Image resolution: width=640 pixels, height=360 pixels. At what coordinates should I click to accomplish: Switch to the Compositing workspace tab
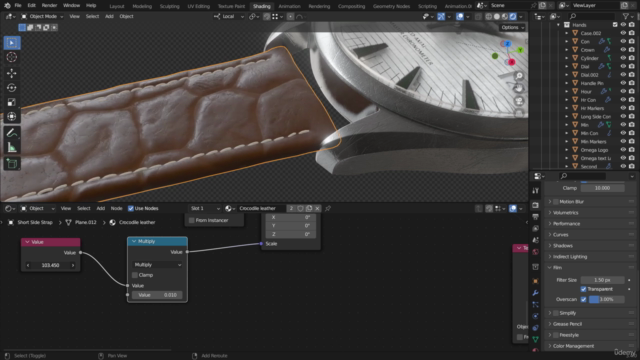point(351,6)
